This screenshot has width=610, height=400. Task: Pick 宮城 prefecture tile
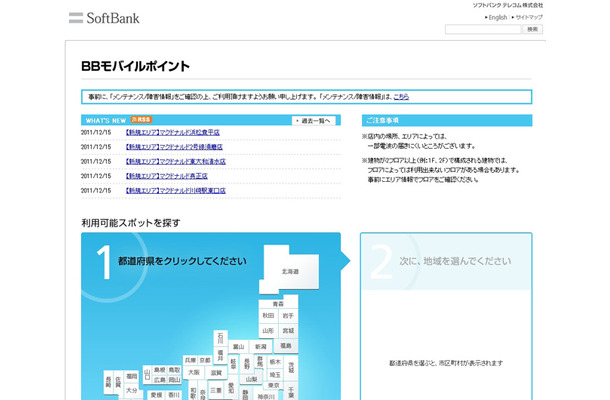pos(288,331)
